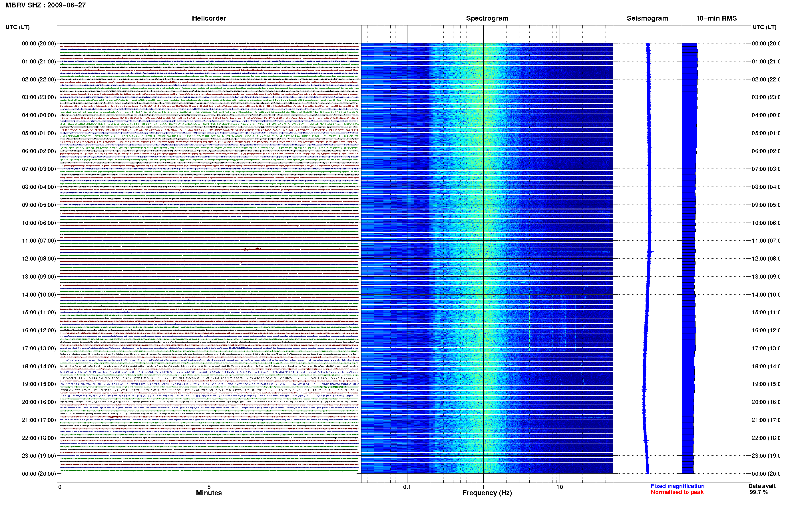Click the 'Data avail.' label
Image resolution: width=812 pixels, height=508 pixels.
point(762,486)
